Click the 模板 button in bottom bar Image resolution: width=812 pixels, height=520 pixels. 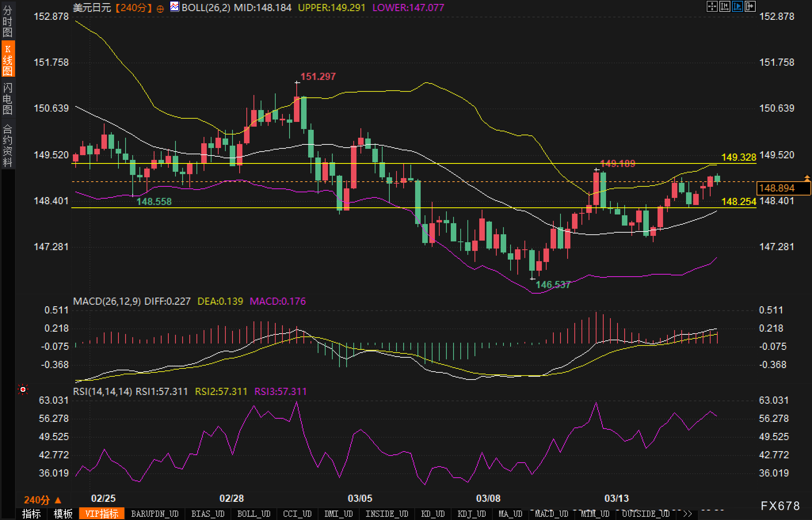point(63,514)
